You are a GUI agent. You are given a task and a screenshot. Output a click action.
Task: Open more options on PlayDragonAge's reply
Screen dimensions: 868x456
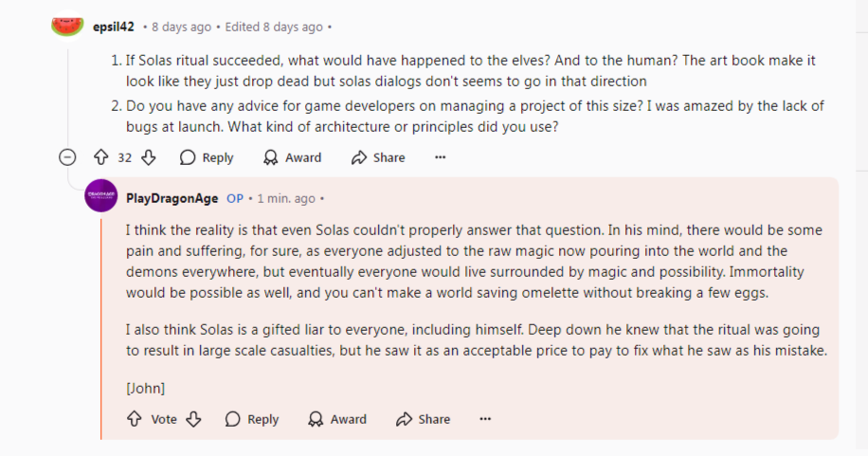(485, 419)
